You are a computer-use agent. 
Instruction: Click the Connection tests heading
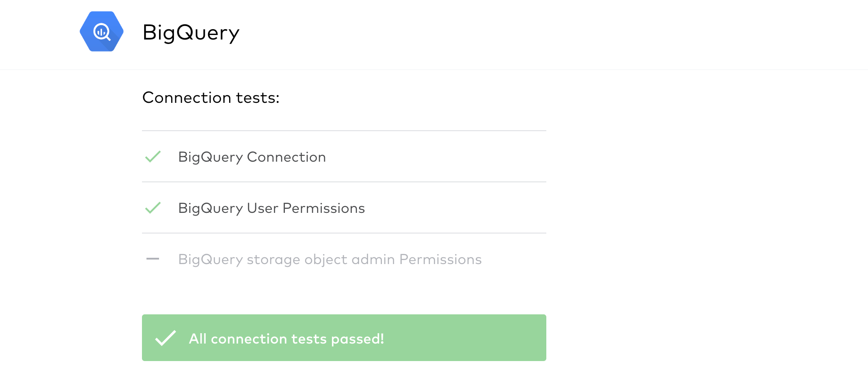(x=211, y=97)
